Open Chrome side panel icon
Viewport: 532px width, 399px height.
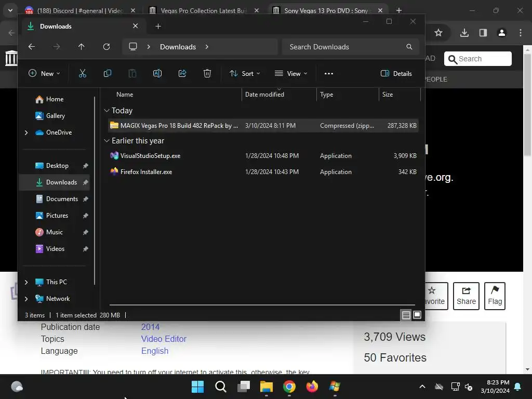pos(483,33)
